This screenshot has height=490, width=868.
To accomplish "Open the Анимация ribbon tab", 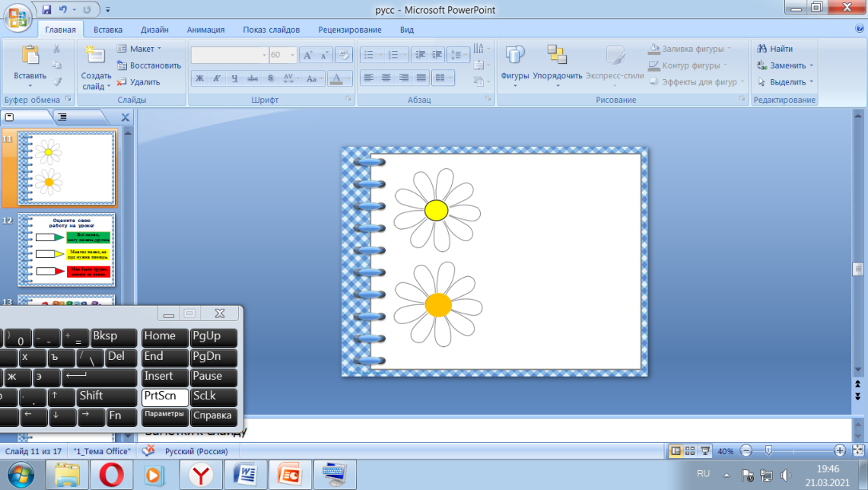I will (x=205, y=30).
